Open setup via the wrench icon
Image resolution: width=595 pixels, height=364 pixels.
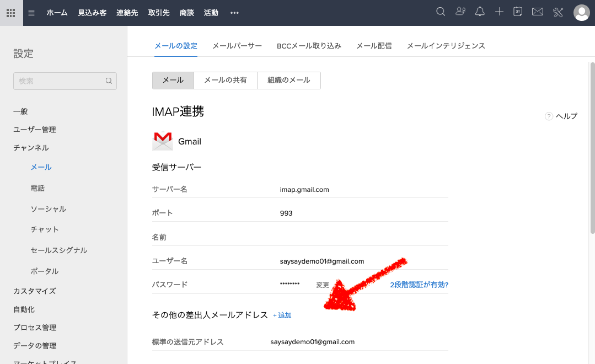[558, 12]
